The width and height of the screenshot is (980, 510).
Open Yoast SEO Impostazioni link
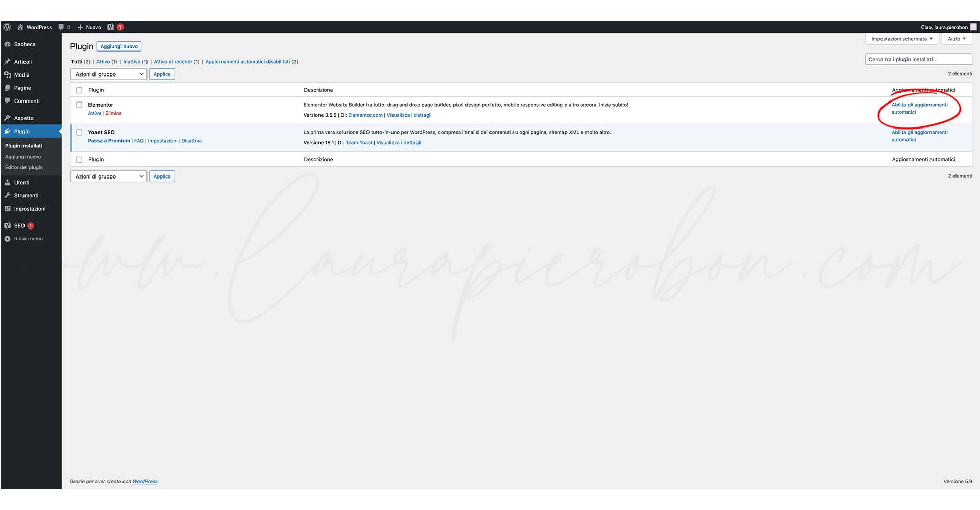click(x=162, y=141)
